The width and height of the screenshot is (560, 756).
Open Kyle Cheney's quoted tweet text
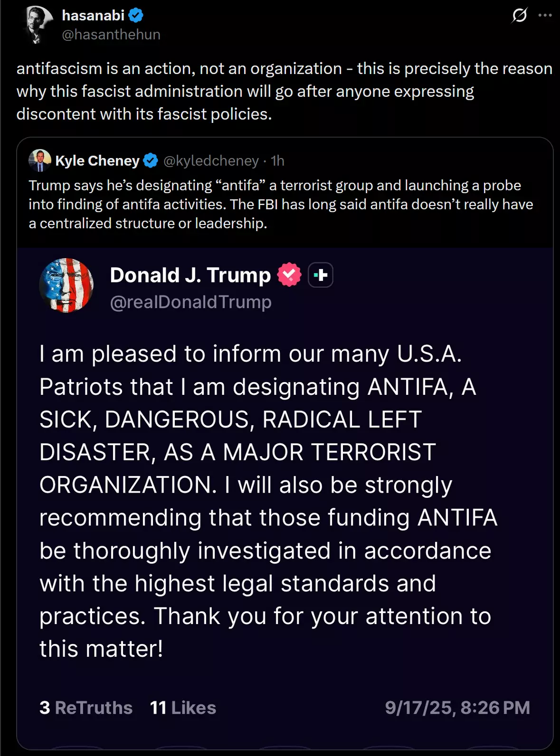[x=281, y=204]
